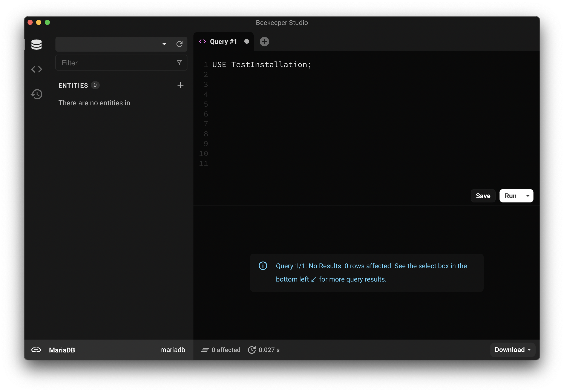The height and width of the screenshot is (392, 564).
Task: Expand the Run button dropdown arrow
Action: pyautogui.click(x=528, y=196)
